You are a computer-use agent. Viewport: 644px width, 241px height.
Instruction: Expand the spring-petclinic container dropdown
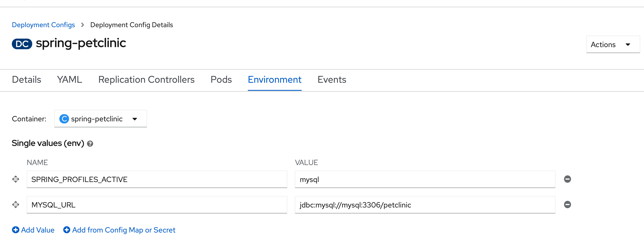100,119
